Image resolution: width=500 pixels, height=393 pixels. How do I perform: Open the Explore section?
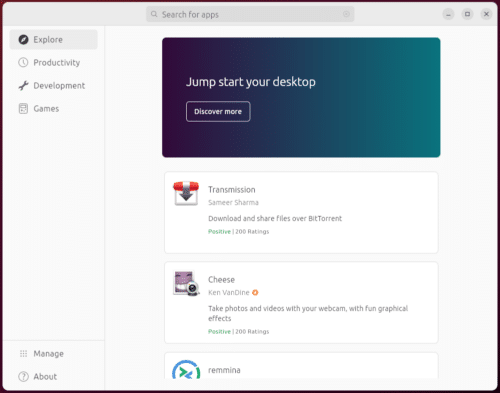[x=54, y=40]
